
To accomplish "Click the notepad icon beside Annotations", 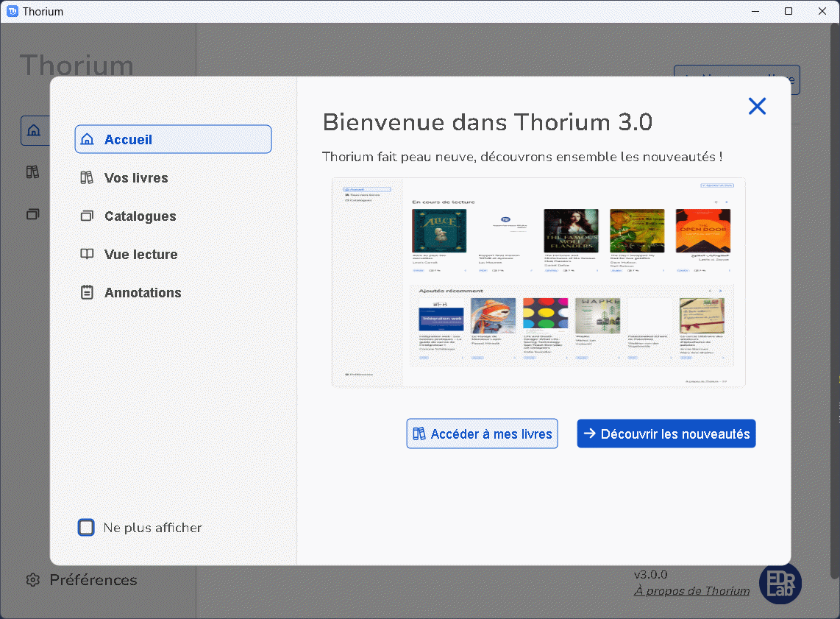I will click(x=87, y=293).
